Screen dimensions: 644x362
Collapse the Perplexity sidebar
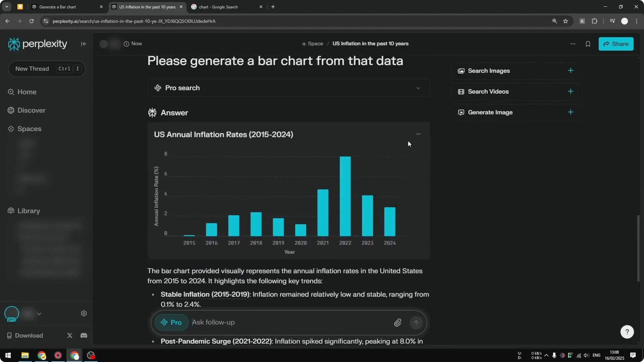[84, 44]
